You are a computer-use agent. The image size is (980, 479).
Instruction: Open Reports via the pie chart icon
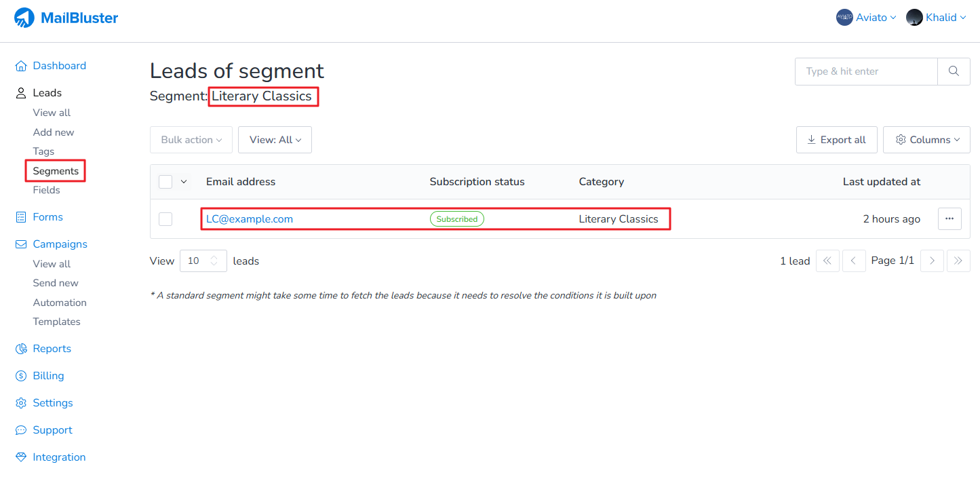pos(21,349)
